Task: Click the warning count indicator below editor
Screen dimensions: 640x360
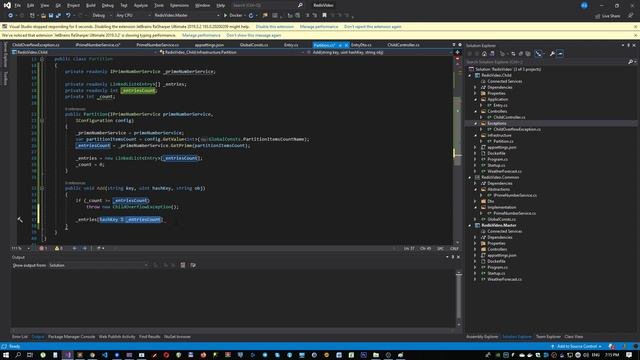Action: (59, 248)
